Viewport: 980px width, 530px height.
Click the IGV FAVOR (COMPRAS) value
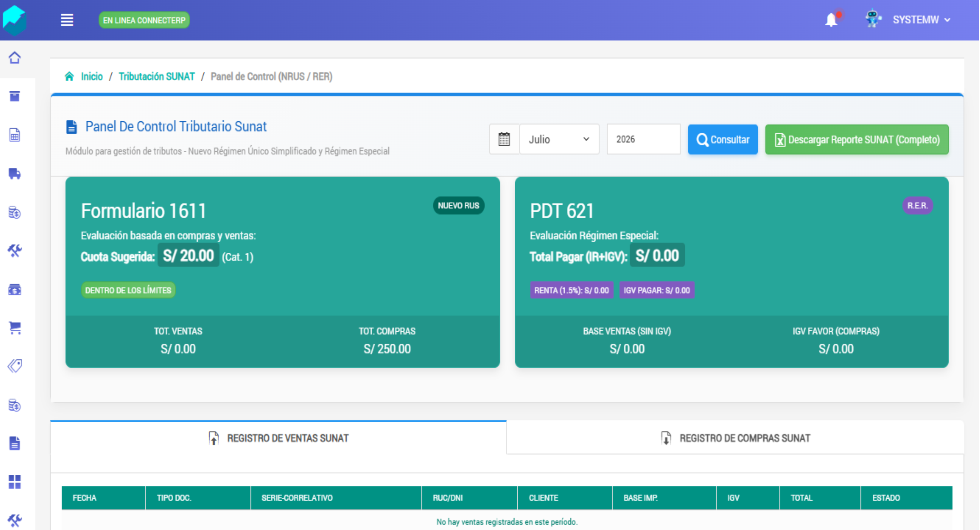836,349
